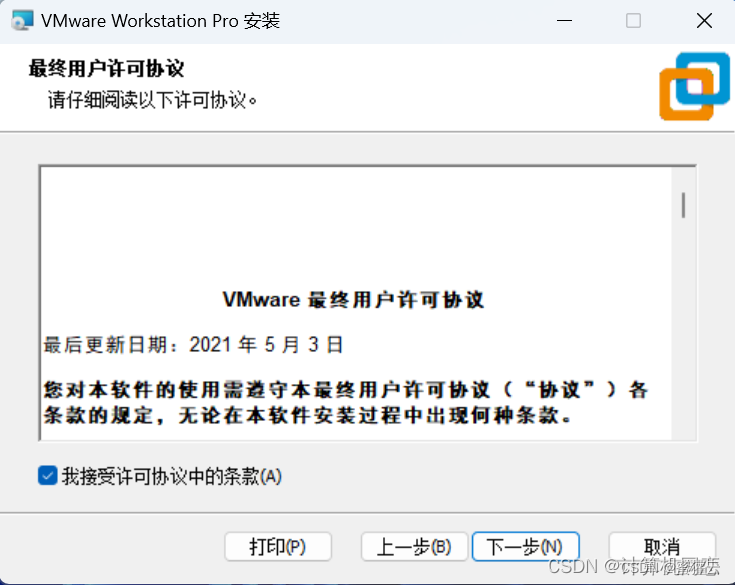This screenshot has width=735, height=585.
Task: Uncheck the accept license terms checkbox
Action: tap(48, 475)
